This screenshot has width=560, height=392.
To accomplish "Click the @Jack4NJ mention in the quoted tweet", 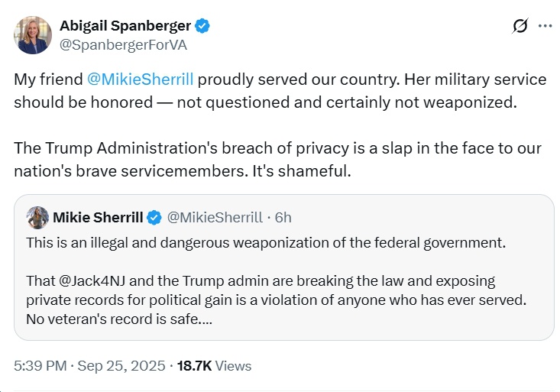I will (x=92, y=281).
